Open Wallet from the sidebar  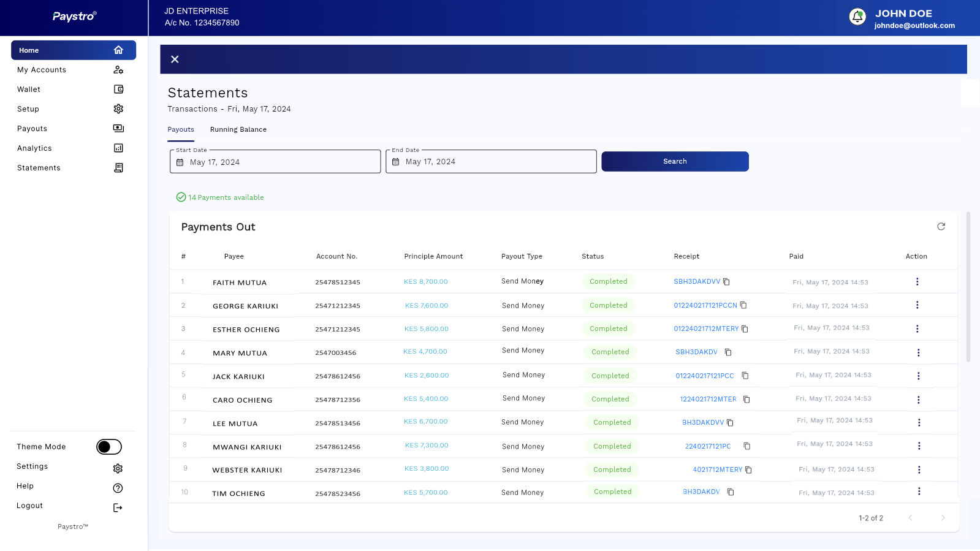29,89
